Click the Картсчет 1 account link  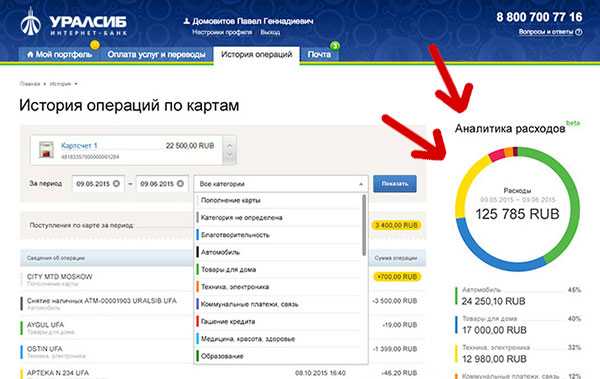pyautogui.click(x=79, y=145)
